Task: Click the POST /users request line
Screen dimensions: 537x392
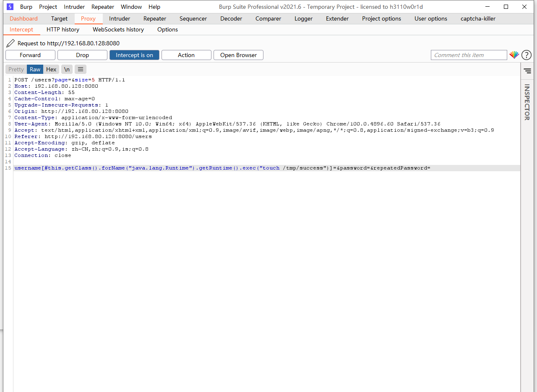Action: point(70,80)
